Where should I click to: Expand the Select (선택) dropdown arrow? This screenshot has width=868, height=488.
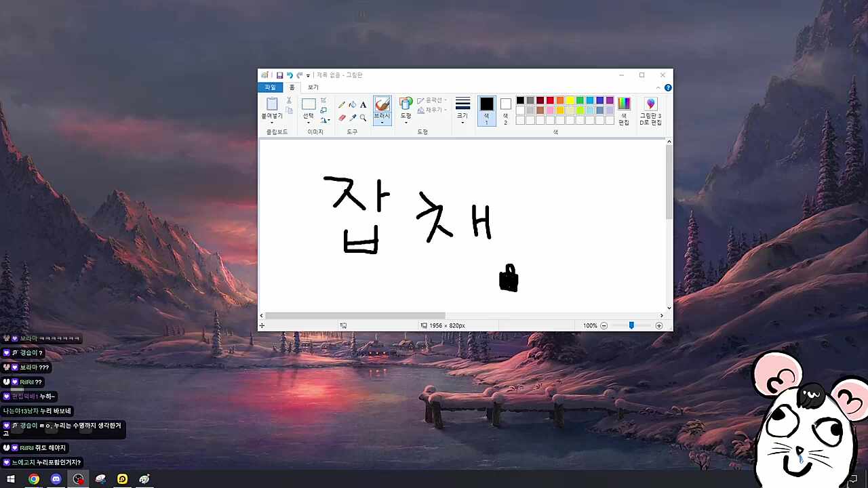pos(309,123)
